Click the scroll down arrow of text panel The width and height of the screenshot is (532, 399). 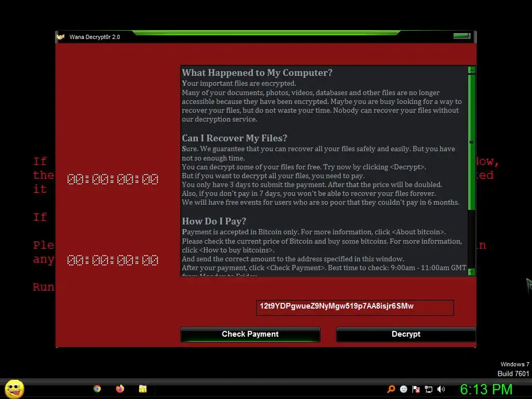coord(471,272)
